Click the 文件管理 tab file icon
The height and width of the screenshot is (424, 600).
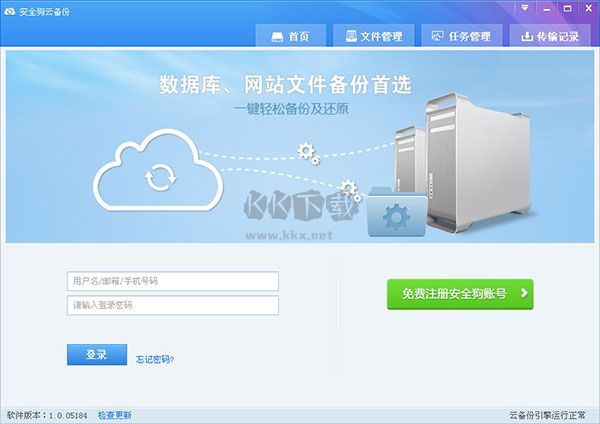point(351,36)
